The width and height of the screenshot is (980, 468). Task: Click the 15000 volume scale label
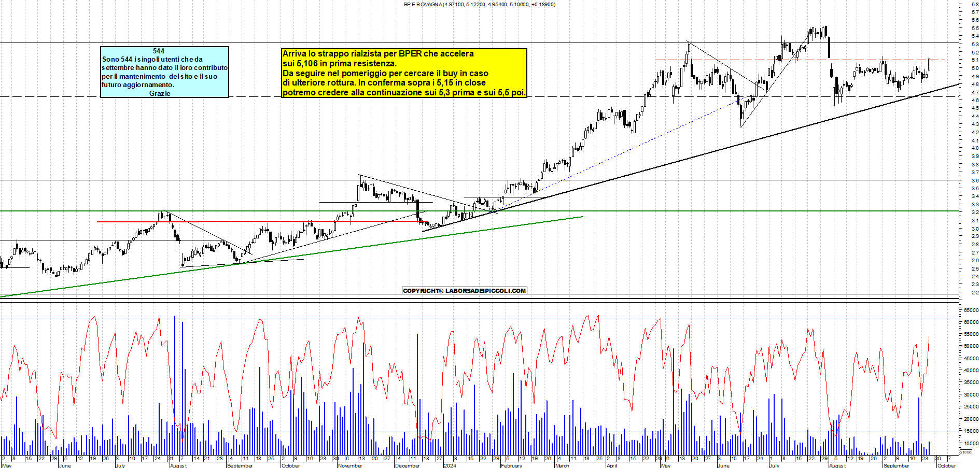[x=971, y=431]
